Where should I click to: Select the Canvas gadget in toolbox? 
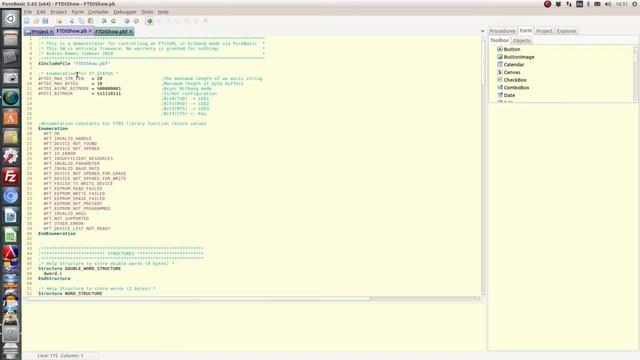click(512, 72)
